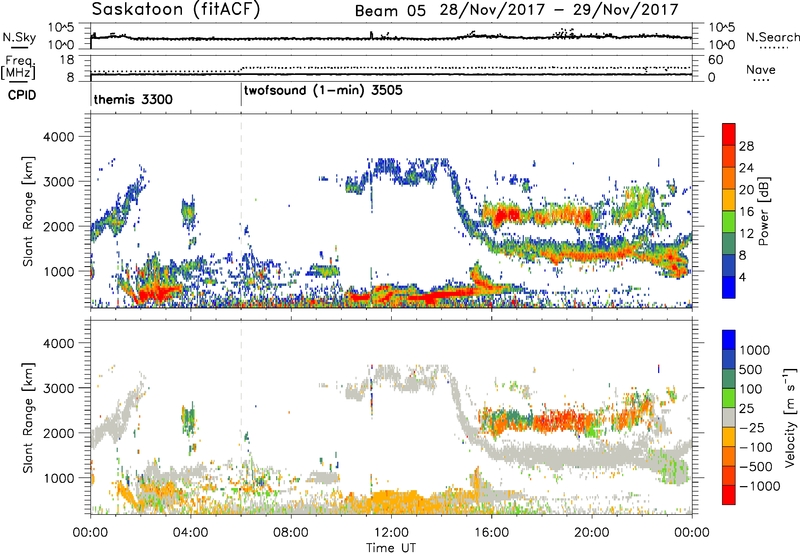Click the '1000' tick on the velocity colorbar

click(x=755, y=350)
